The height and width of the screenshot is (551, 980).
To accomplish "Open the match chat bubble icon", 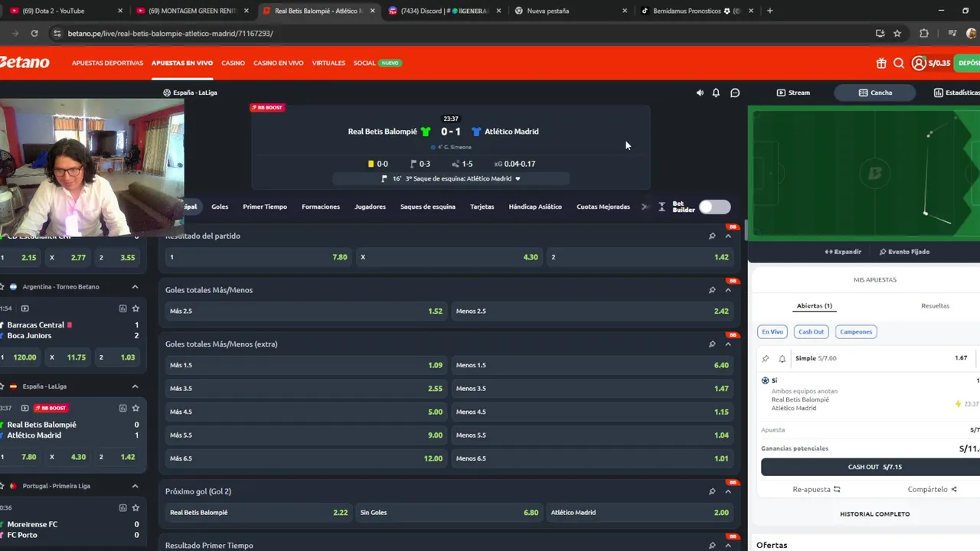I will point(735,93).
